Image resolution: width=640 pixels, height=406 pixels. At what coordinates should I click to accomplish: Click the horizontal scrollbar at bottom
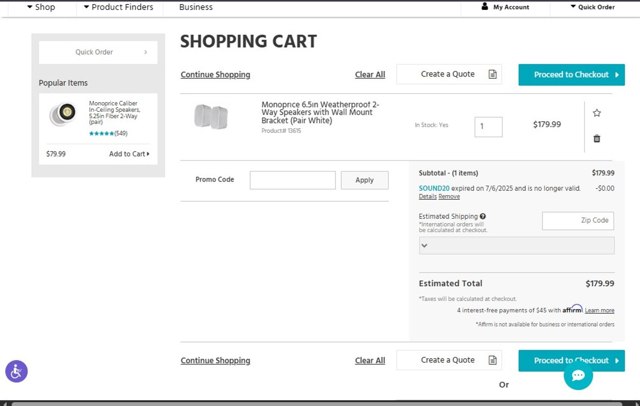point(317,404)
